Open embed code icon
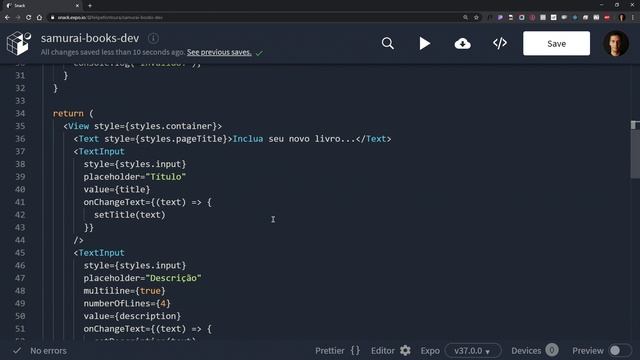This screenshot has height=360, width=640. [500, 43]
